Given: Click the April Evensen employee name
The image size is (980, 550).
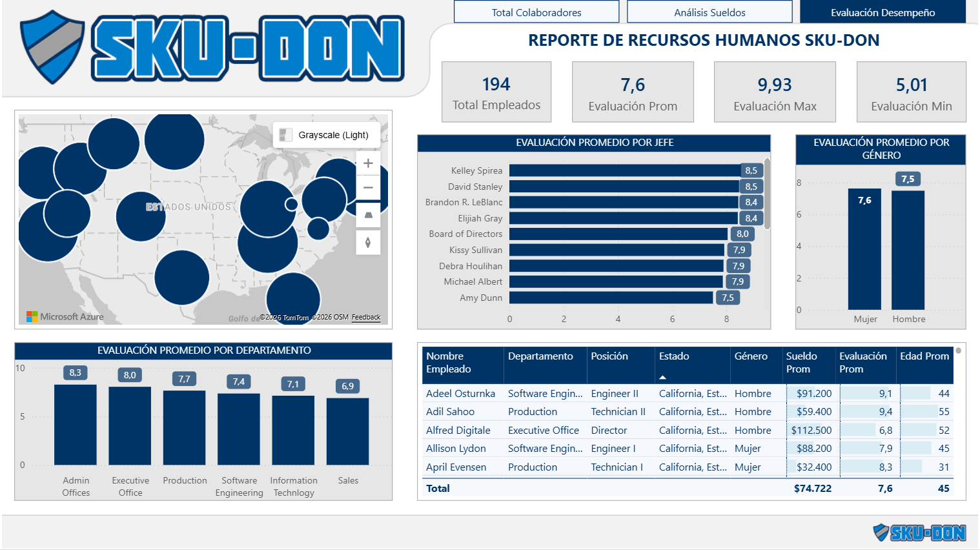Looking at the screenshot, I should pos(456,467).
